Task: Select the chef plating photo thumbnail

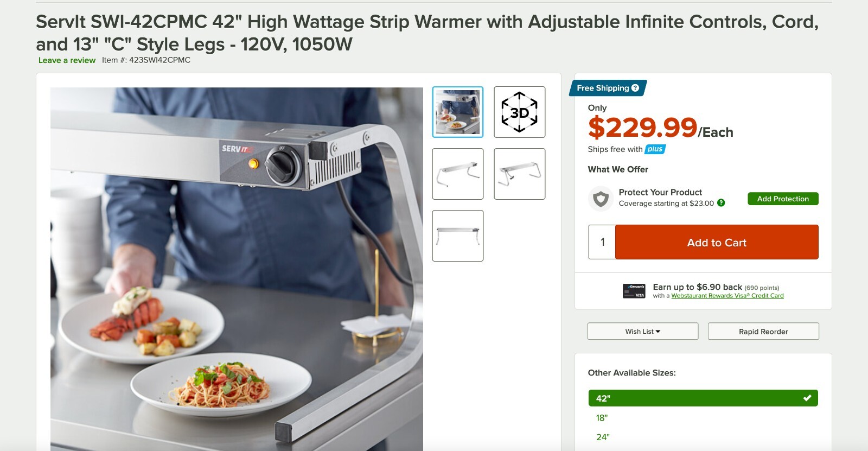Action: [x=457, y=112]
